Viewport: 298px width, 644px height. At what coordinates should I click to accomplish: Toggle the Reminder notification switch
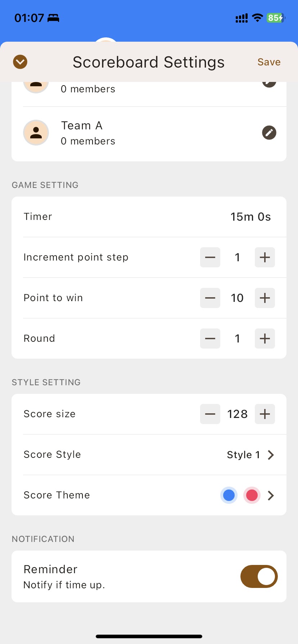point(259,576)
